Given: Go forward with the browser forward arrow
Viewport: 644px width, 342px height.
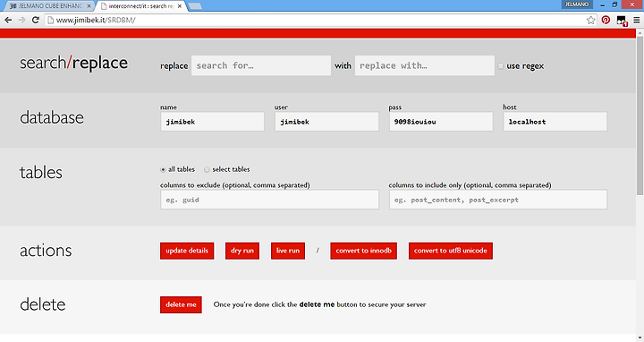Looking at the screenshot, I should (21, 20).
